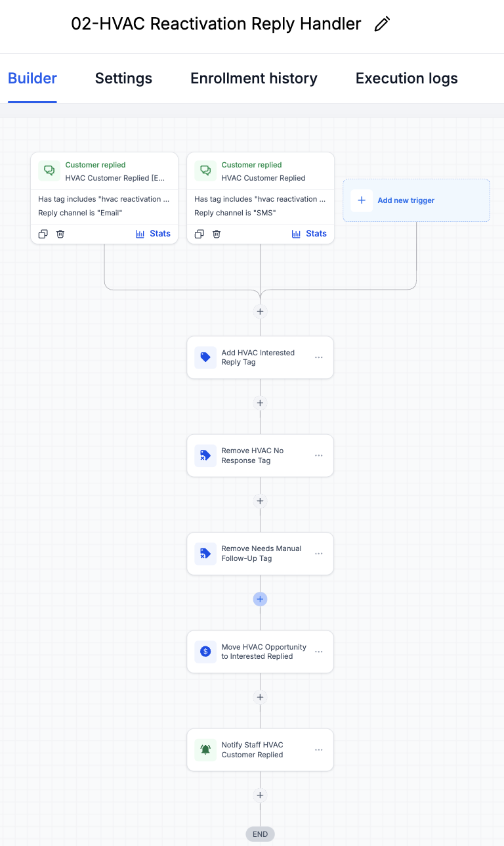Viewport: 504px width, 846px height.
Task: Click the END node
Action: (260, 834)
